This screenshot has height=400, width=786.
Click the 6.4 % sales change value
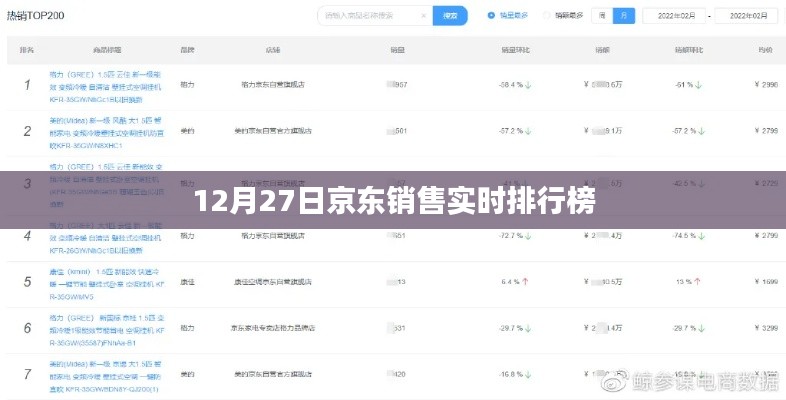click(x=511, y=282)
